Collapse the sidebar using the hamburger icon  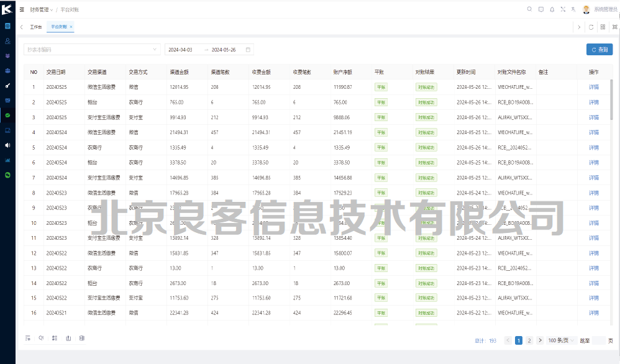click(x=22, y=10)
